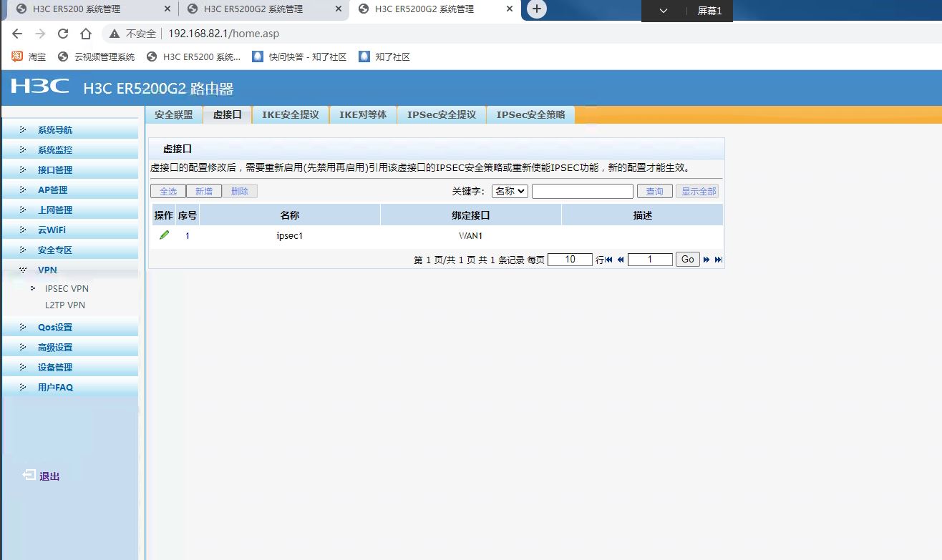Close the middle H3C ER5200G2 browser tab
The width and height of the screenshot is (942, 560).
click(x=339, y=9)
